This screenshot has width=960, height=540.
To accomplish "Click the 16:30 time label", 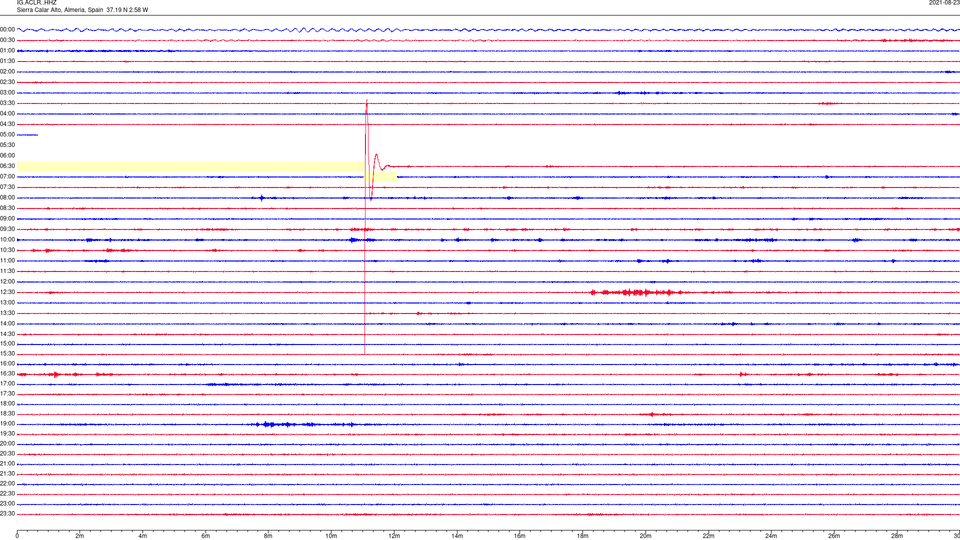I will click(x=7, y=373).
